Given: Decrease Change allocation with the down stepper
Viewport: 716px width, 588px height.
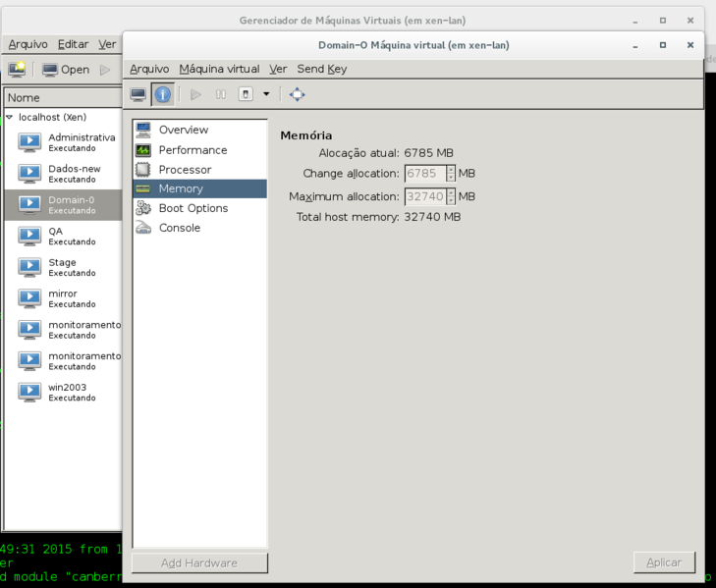Looking at the screenshot, I should (451, 178).
